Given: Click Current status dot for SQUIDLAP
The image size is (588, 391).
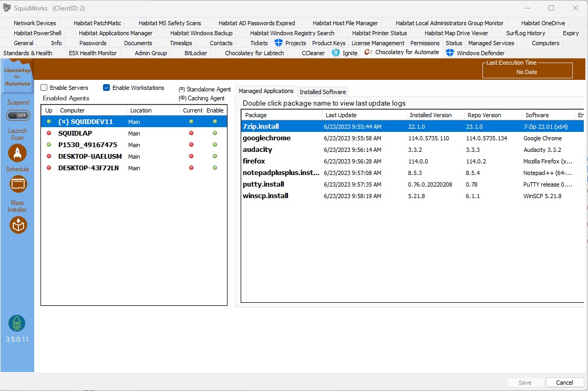Looking at the screenshot, I should [191, 133].
